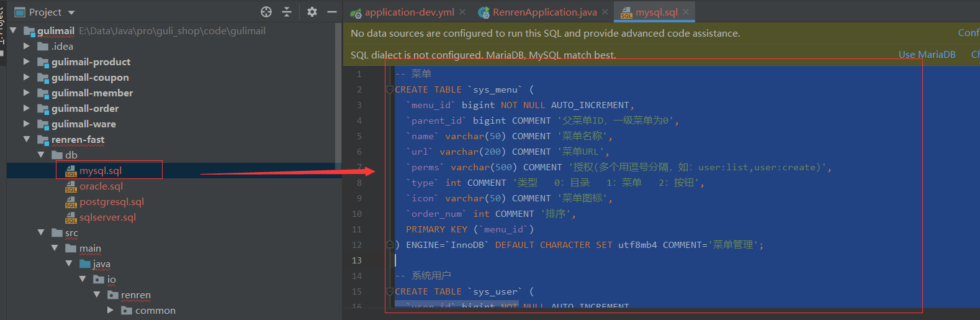Screen dimensions: 980x320
Task: Click line number 13 in gutter
Action: (357, 260)
